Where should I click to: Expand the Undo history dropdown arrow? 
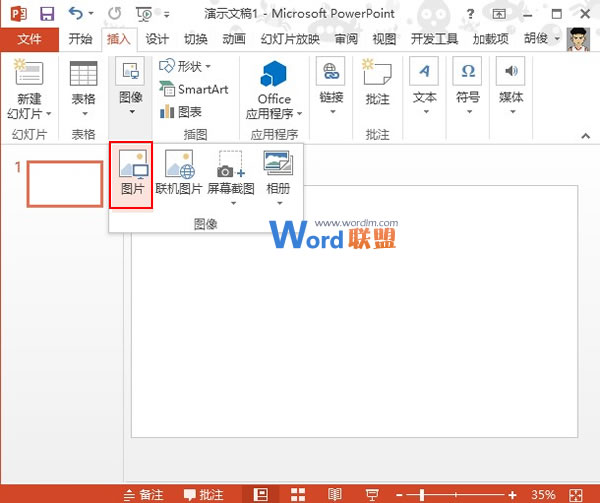(91, 14)
